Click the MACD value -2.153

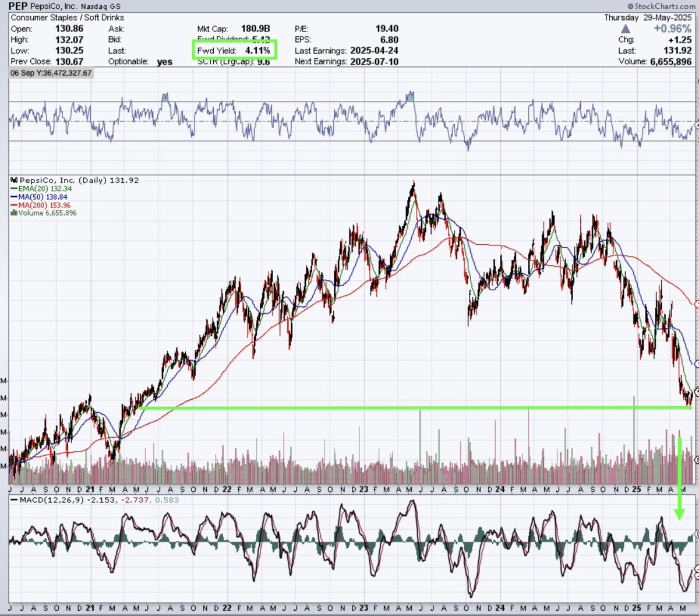(101, 500)
